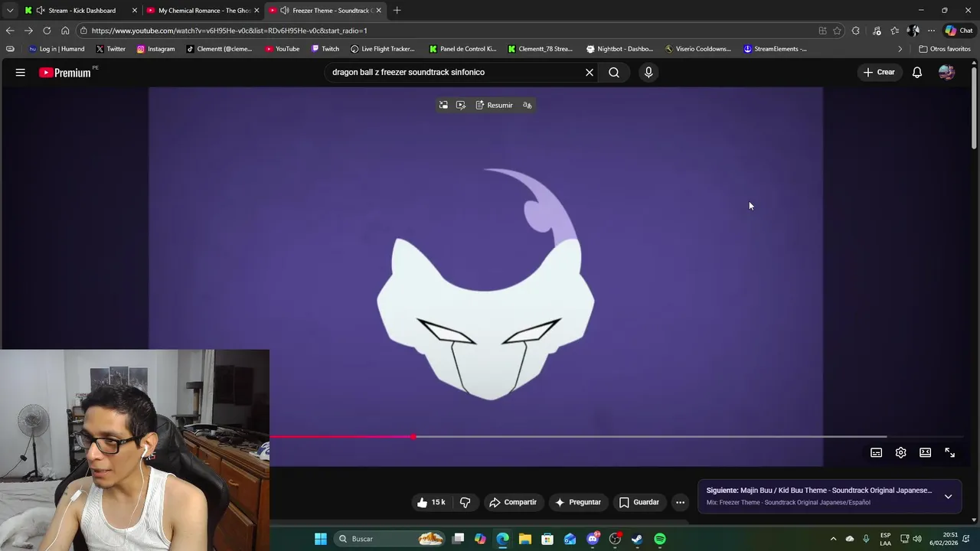Screen dimensions: 980x551
Task: Open a new browser tab
Action: point(397,10)
